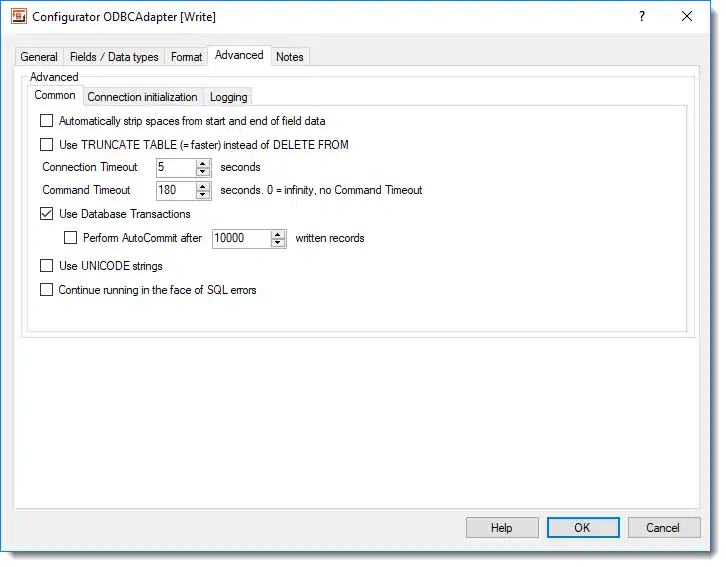Open the Notes tab
726x567 pixels.
pos(289,57)
